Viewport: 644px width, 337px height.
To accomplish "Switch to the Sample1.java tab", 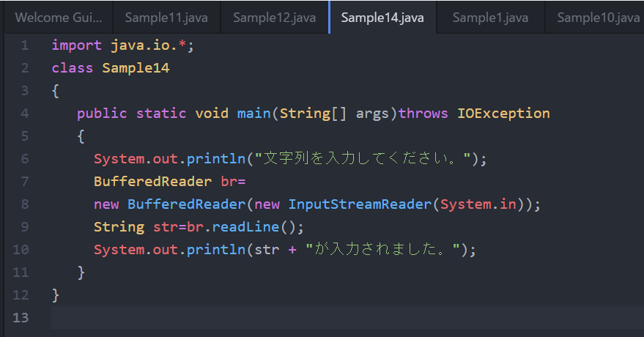I will (x=490, y=18).
